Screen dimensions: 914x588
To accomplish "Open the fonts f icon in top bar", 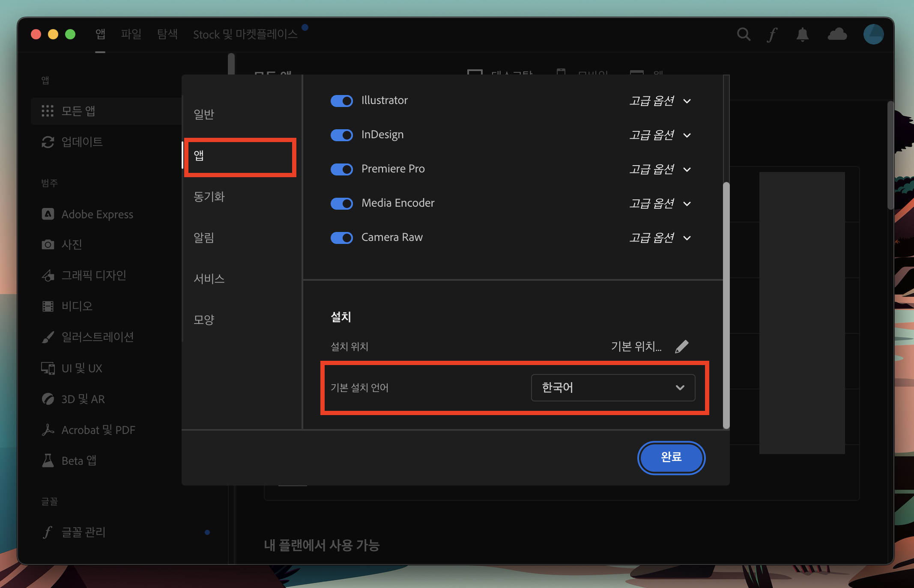I will (x=772, y=35).
